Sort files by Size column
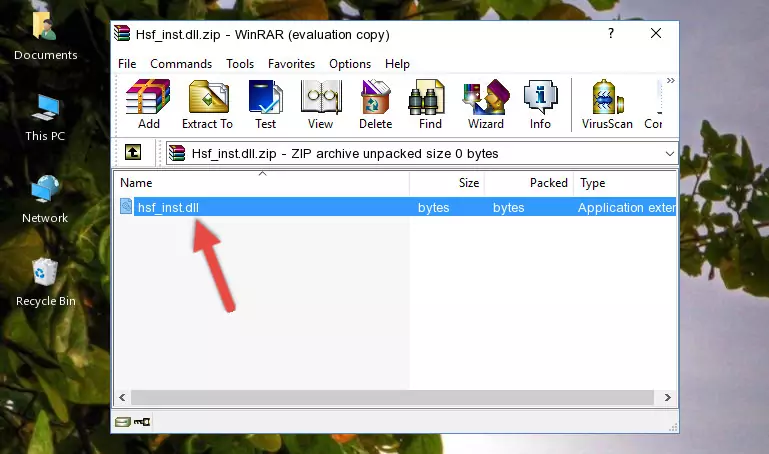Viewport: 769px width, 454px height. click(x=447, y=183)
